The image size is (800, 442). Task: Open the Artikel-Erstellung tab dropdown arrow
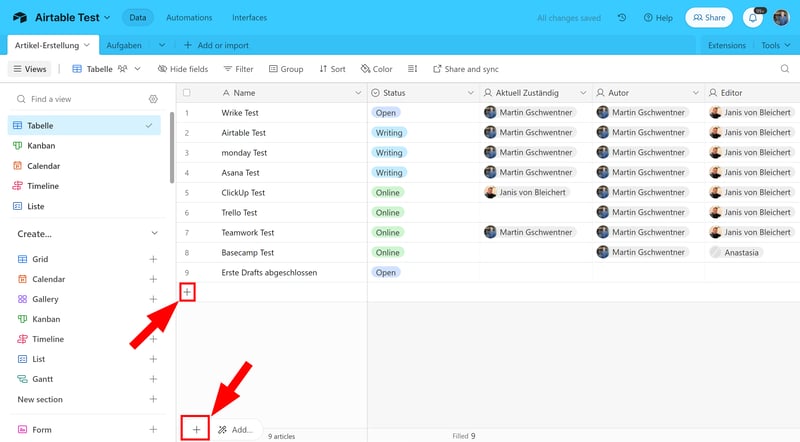coord(87,45)
